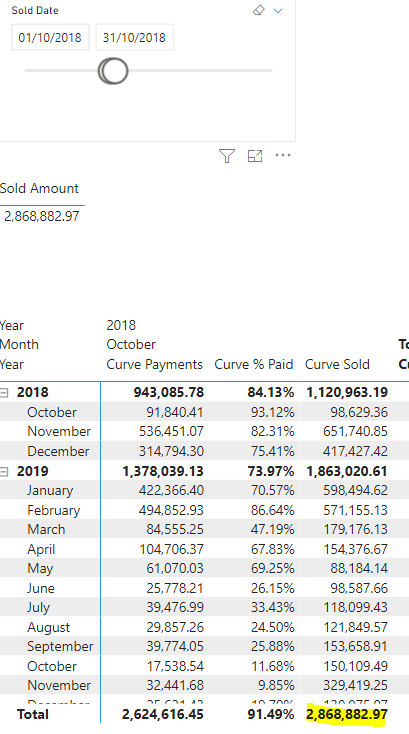Click the 1,378,039.13 payments cell
409x734 pixels.
163,471
